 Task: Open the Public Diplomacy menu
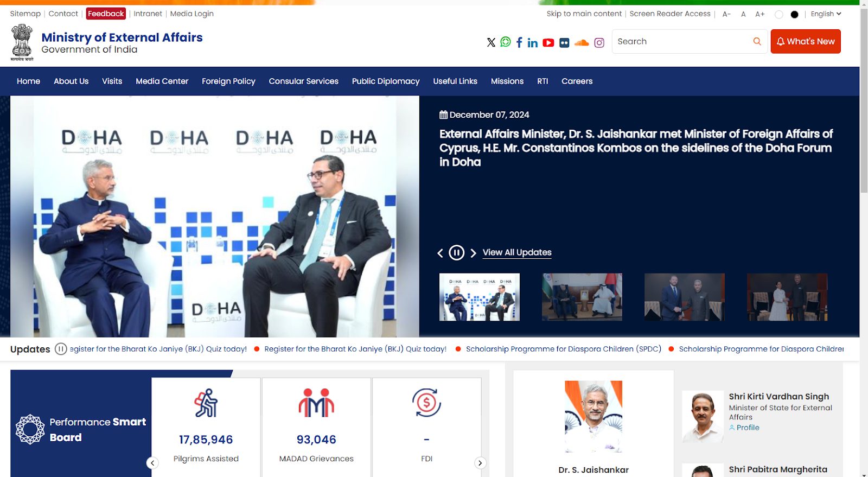pos(386,81)
